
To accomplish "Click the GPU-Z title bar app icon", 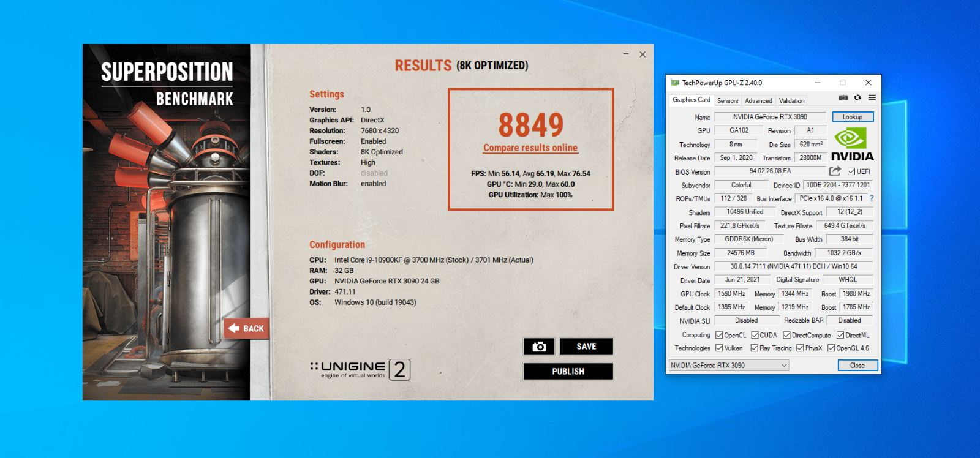I will pos(675,83).
